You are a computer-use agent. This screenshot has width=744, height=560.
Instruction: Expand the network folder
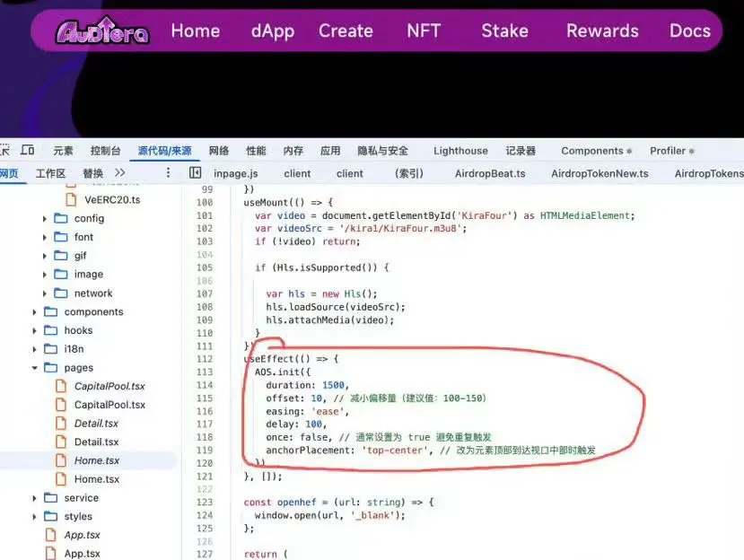pos(44,293)
